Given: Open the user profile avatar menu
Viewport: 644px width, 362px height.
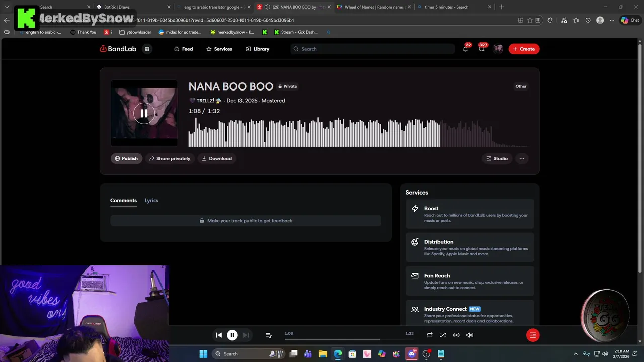Looking at the screenshot, I should pyautogui.click(x=498, y=49).
